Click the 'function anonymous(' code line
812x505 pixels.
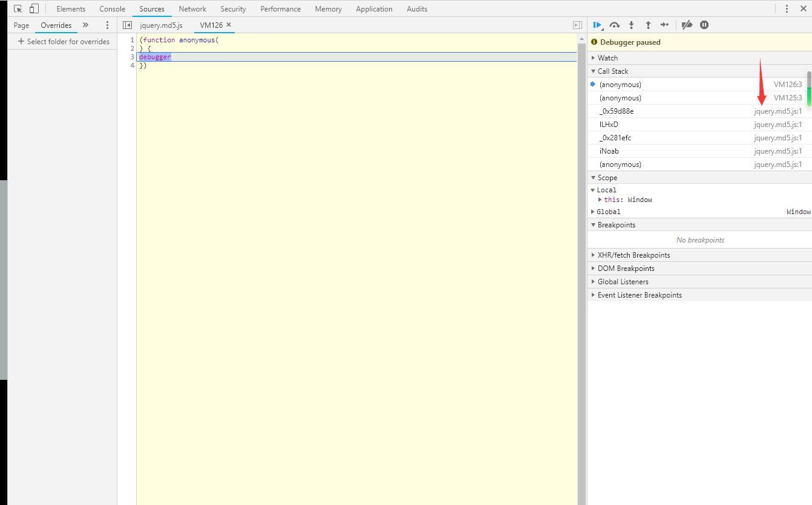point(178,40)
